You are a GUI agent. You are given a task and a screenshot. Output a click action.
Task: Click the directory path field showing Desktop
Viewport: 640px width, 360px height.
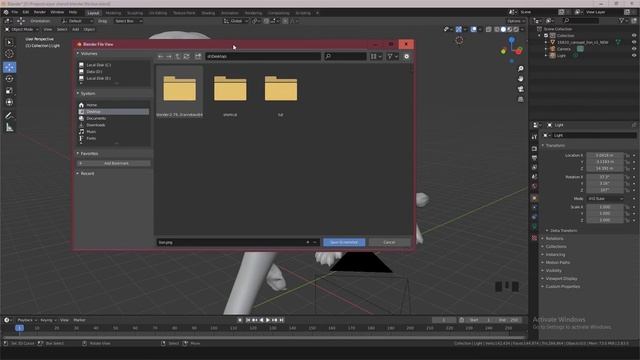click(x=263, y=56)
